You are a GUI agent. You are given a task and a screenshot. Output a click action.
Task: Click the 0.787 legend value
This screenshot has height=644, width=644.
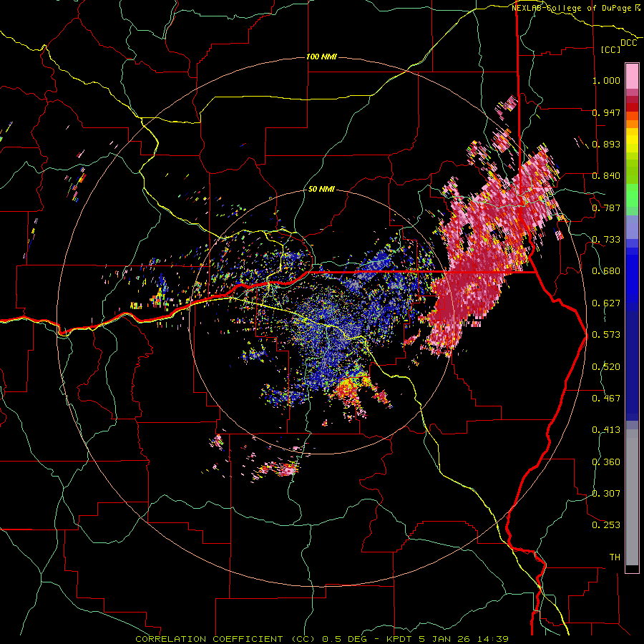click(606, 208)
